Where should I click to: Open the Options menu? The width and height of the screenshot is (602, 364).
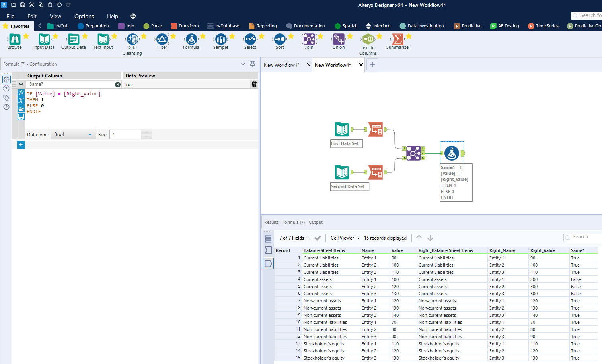tap(84, 16)
